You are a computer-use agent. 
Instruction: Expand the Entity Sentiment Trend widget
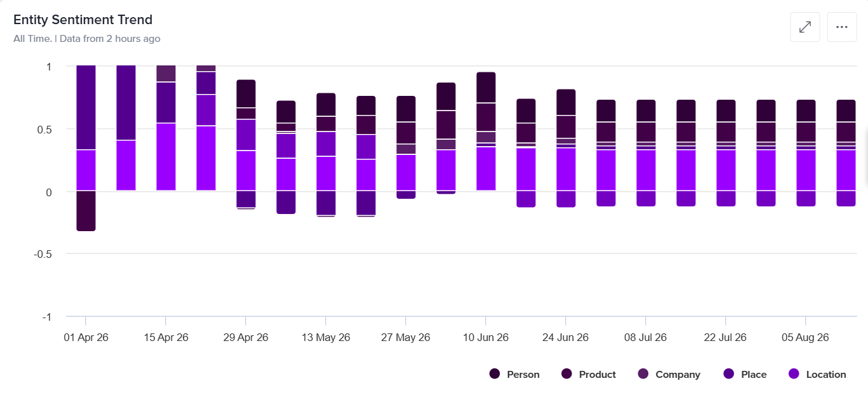click(805, 27)
